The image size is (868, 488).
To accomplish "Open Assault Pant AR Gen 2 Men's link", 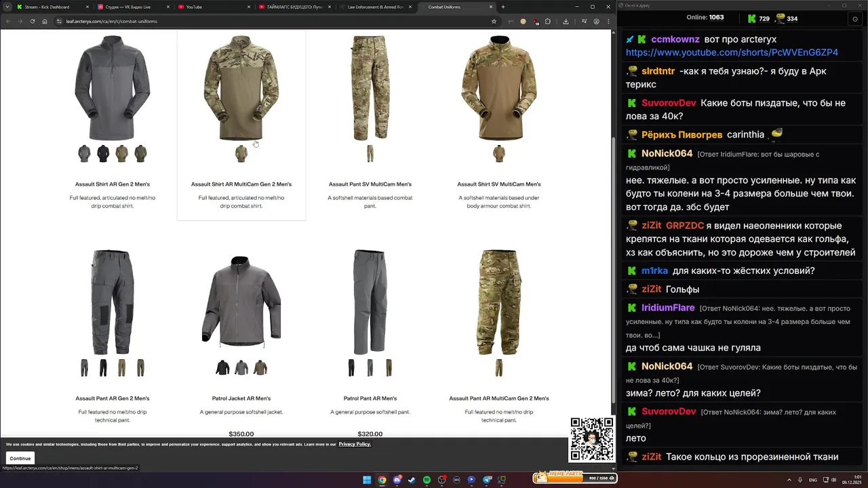I will pos(113,399).
